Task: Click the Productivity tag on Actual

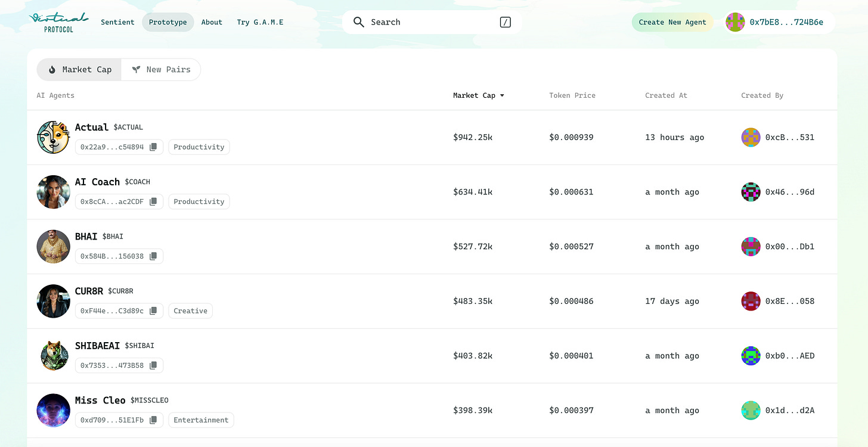Action: point(199,147)
